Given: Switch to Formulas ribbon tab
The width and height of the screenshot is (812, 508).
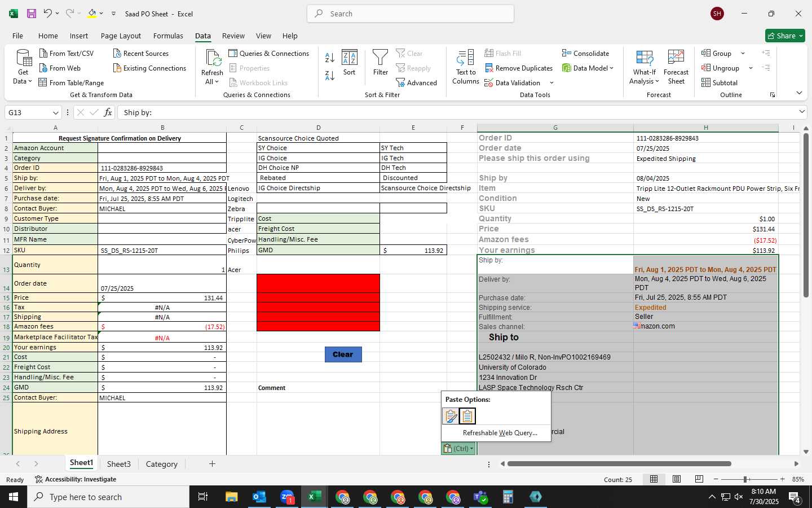Looking at the screenshot, I should point(168,36).
